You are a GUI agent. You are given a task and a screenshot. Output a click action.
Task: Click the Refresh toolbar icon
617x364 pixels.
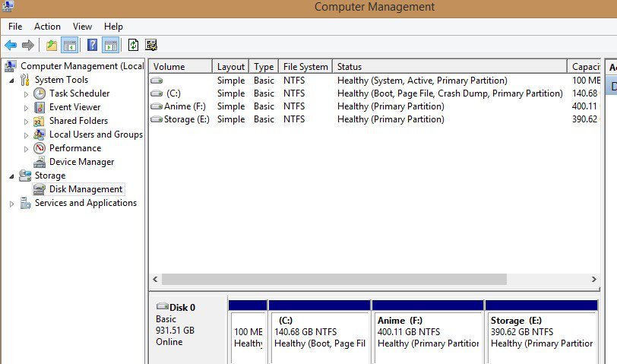pyautogui.click(x=134, y=45)
